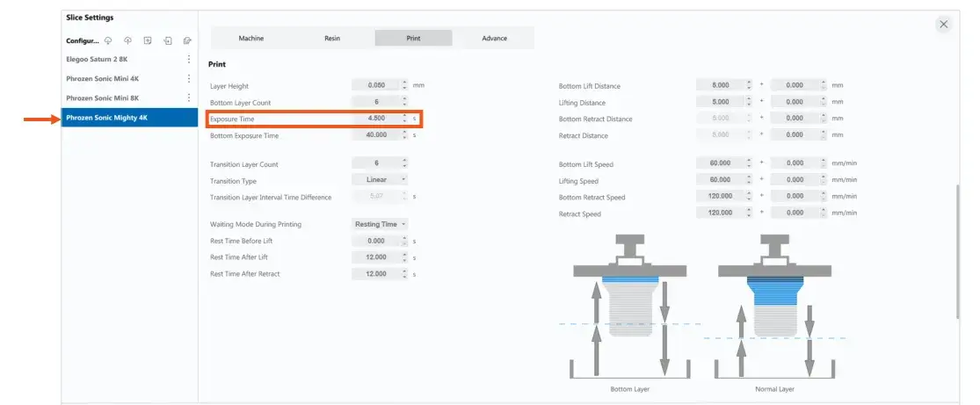Screen dimensions: 980x405
Task: Click the Layer Height stepper arrows
Action: pos(404,85)
